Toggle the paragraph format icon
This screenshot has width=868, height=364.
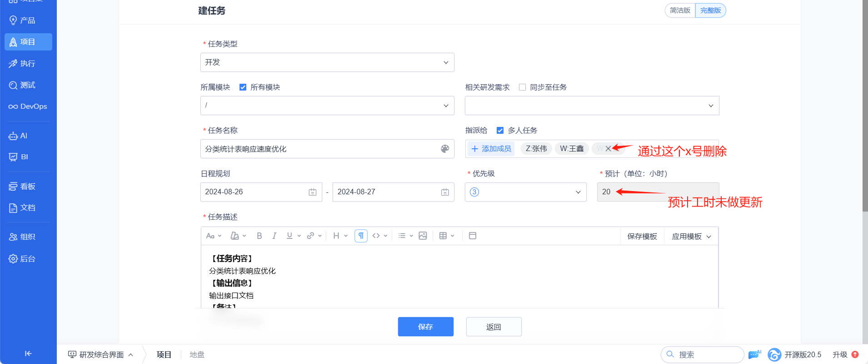(361, 236)
